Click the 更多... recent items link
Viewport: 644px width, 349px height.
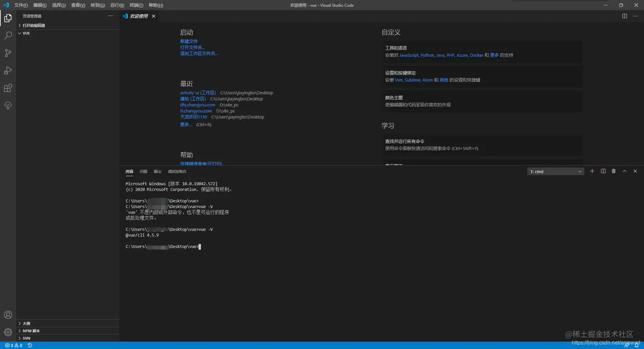(x=186, y=124)
